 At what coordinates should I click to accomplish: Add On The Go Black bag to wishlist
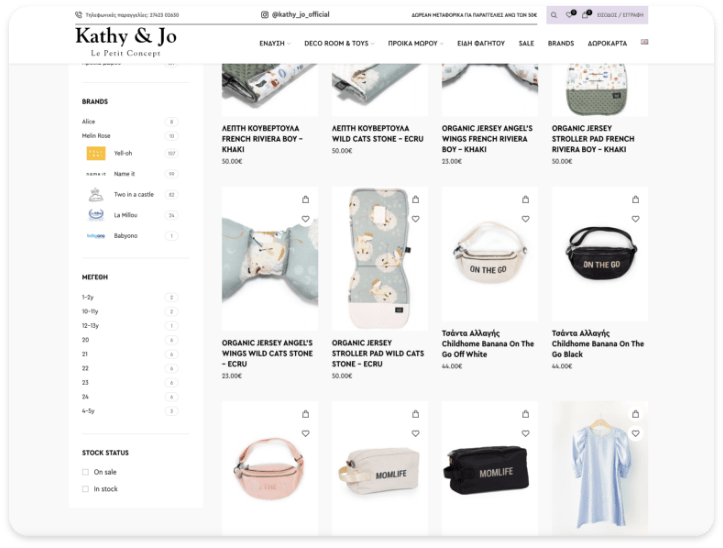[x=635, y=218]
